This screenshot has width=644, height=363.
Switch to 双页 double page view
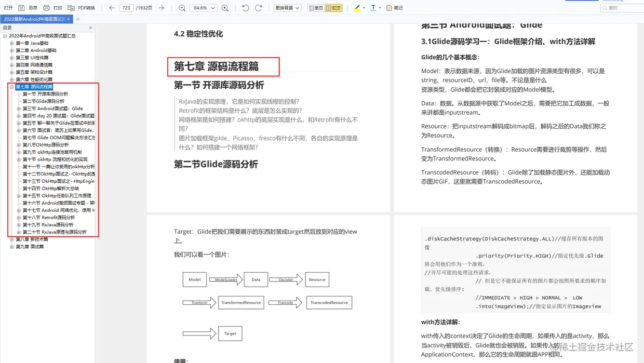pyautogui.click(x=333, y=8)
